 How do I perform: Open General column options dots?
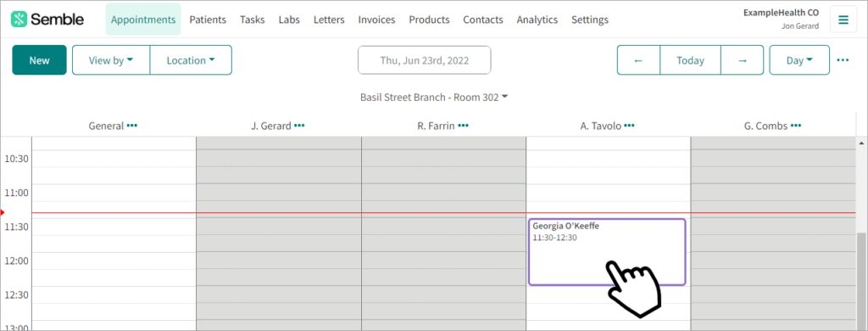tap(131, 126)
